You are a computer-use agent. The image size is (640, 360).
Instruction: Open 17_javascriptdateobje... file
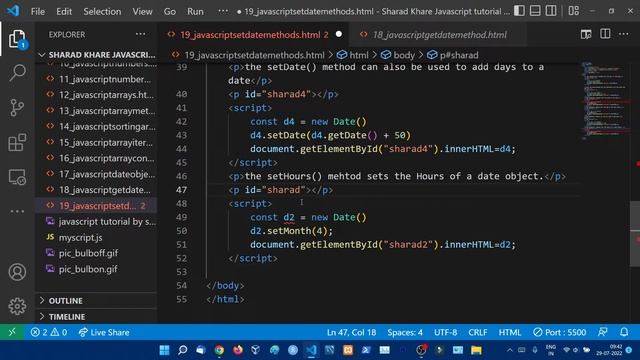pos(96,174)
